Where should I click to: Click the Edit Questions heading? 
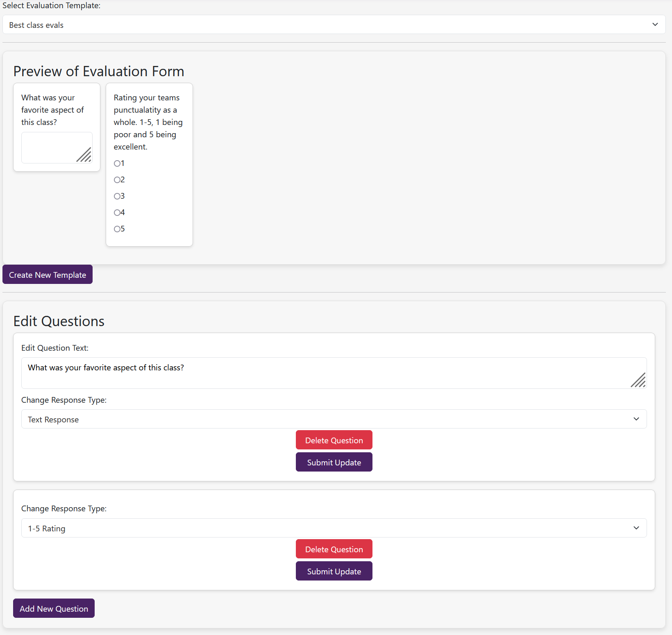[59, 321]
